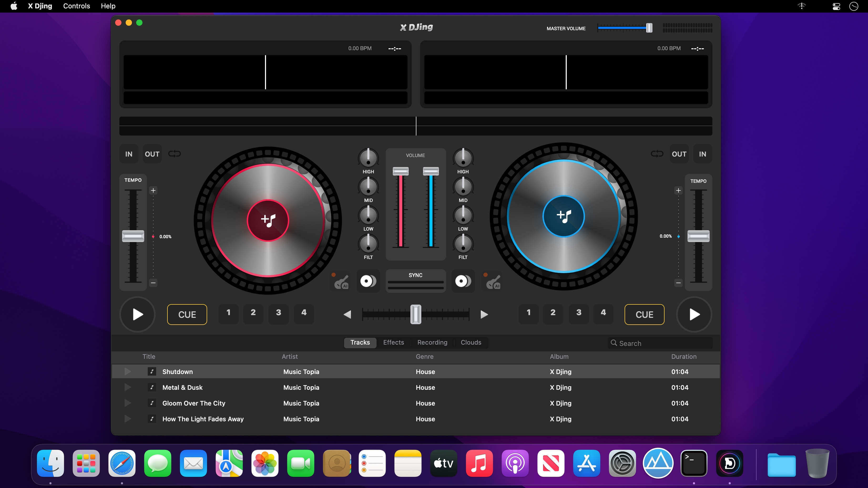Sort tracks by Title column header
Image resolution: width=868 pixels, height=488 pixels.
[x=149, y=357]
